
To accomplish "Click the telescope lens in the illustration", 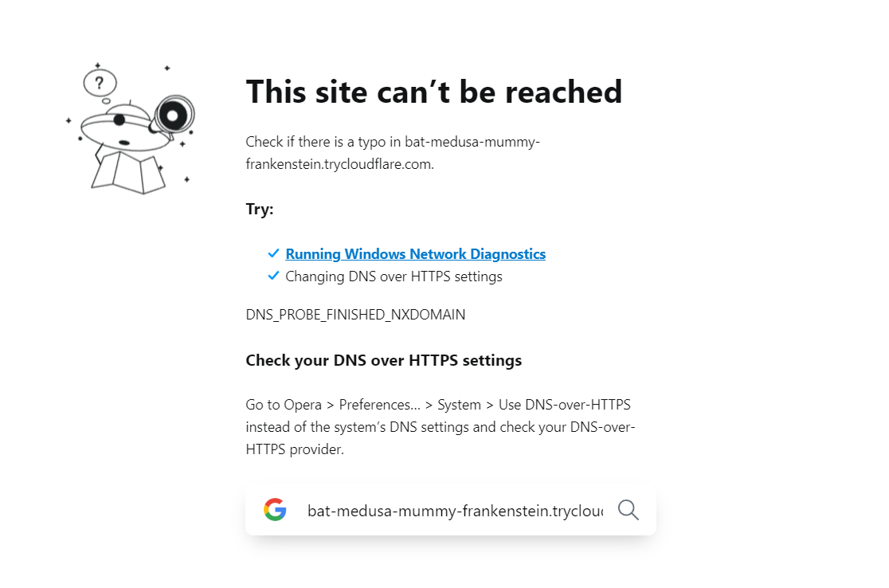I will 174,116.
